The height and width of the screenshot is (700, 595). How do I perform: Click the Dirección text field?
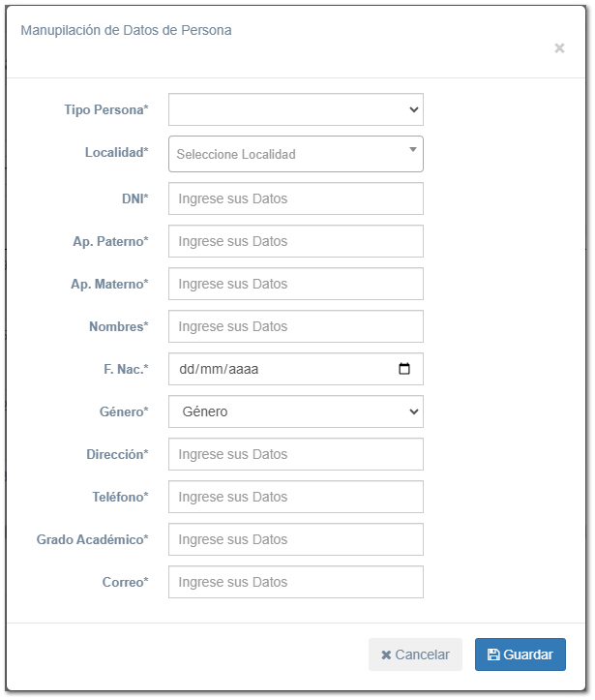tap(296, 454)
